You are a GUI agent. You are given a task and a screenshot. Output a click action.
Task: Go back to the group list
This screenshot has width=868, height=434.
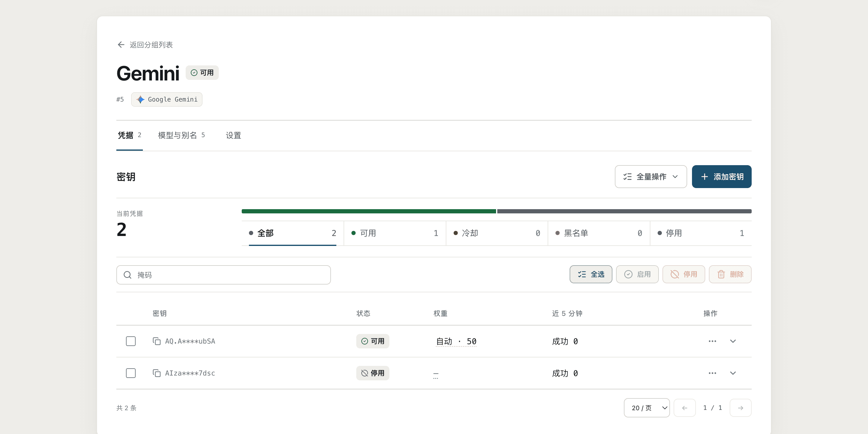145,45
